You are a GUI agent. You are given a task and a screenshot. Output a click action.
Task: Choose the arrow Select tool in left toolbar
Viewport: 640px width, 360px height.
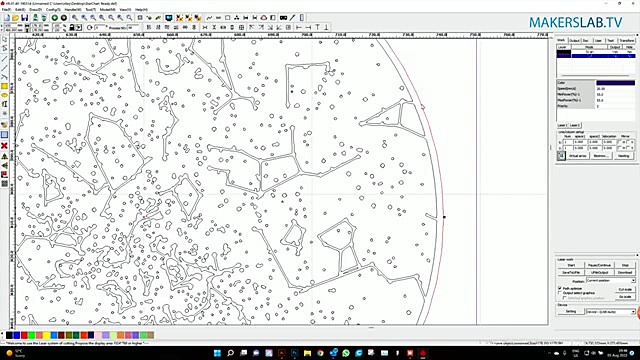pos(4,40)
